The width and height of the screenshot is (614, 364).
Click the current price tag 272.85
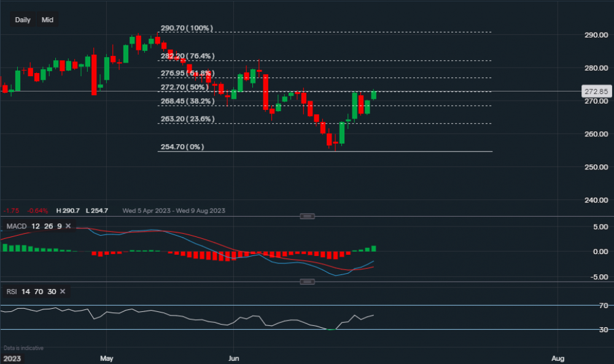click(595, 91)
